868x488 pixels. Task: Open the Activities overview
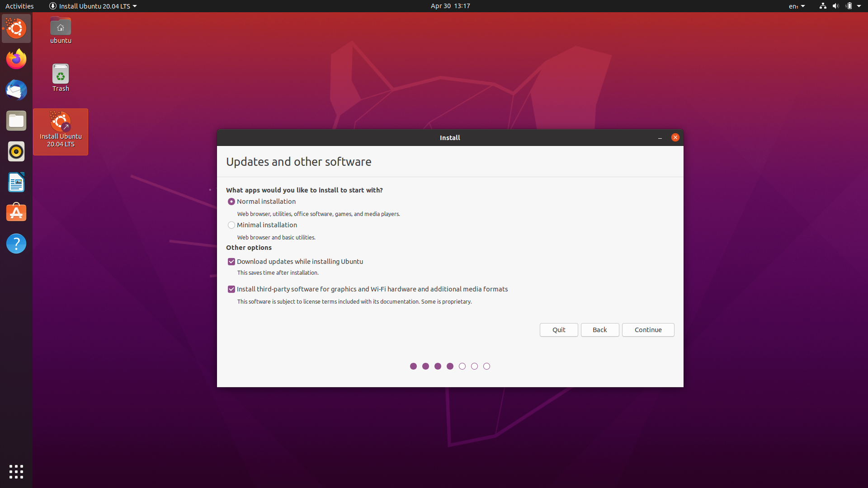19,6
